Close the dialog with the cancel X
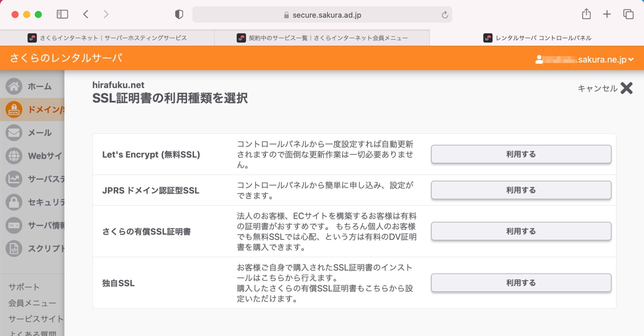This screenshot has height=336, width=644. tap(626, 88)
